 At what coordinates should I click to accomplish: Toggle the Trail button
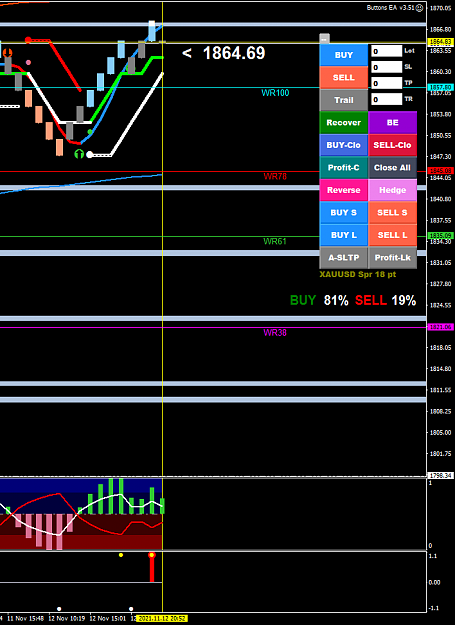343,100
